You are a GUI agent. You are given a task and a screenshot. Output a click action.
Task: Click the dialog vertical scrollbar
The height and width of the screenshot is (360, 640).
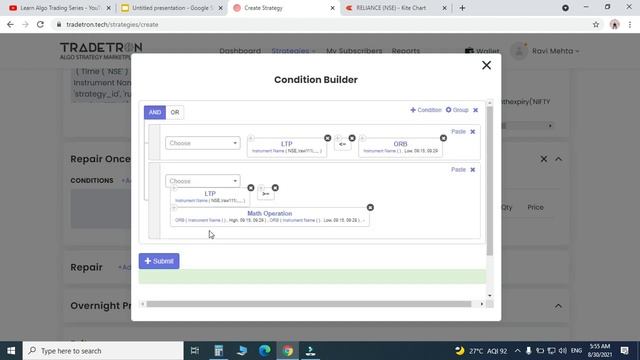pyautogui.click(x=490, y=180)
